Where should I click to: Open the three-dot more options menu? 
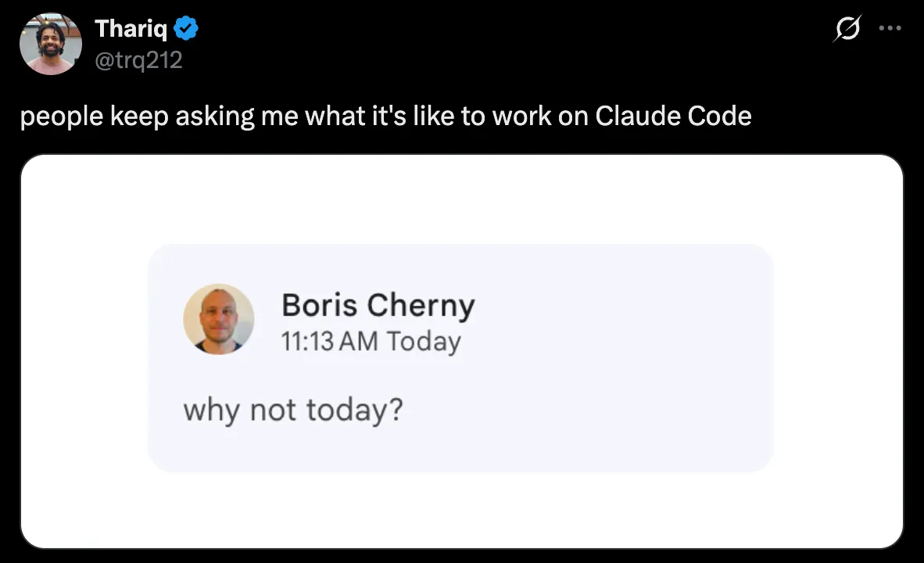[x=890, y=29]
